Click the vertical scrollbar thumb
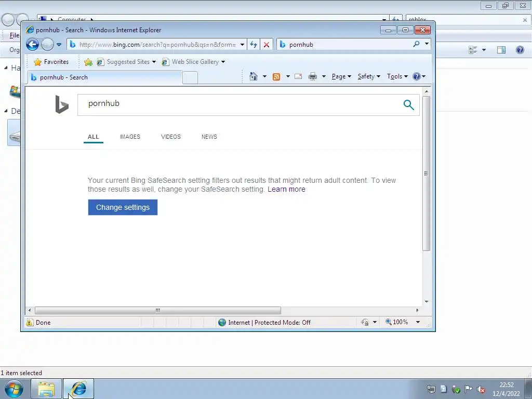532x399 pixels. [x=427, y=174]
